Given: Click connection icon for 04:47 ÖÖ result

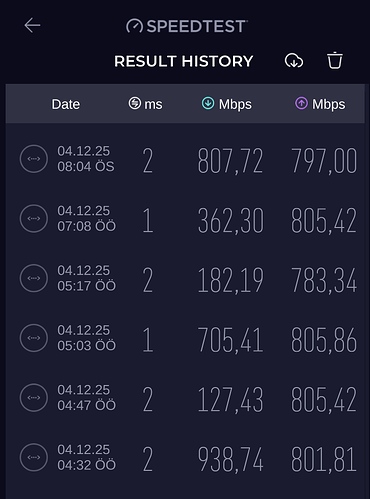Looking at the screenshot, I should [34, 398].
